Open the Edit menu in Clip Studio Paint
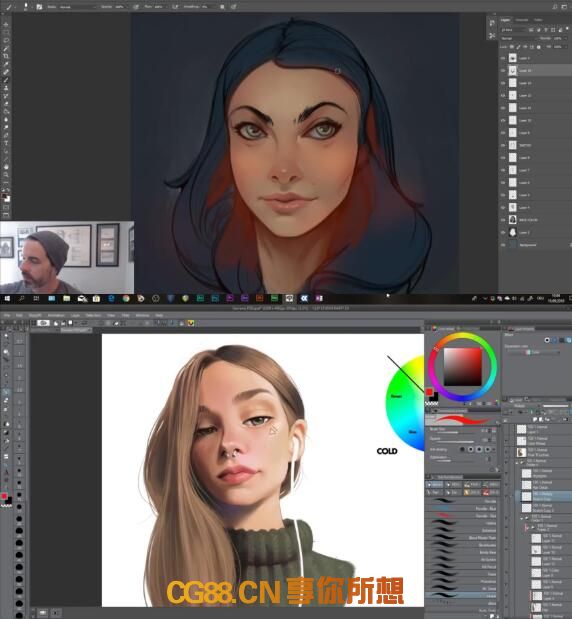The image size is (572, 619). 19,315
